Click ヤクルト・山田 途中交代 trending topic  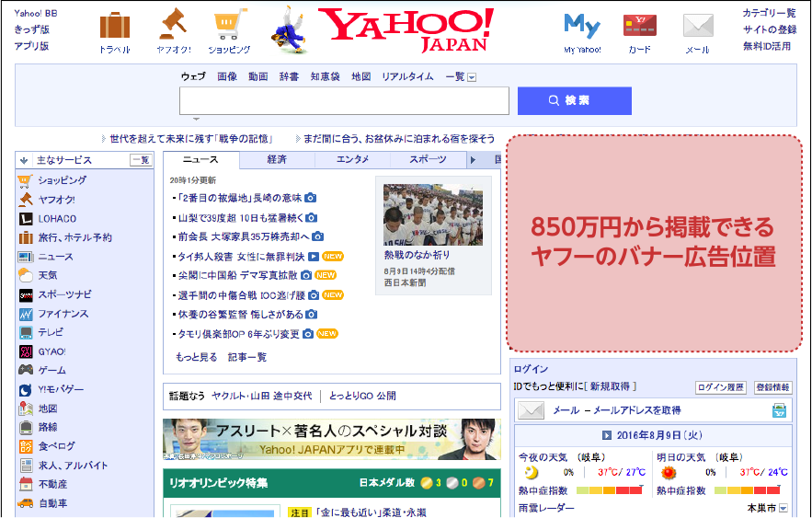[261, 396]
